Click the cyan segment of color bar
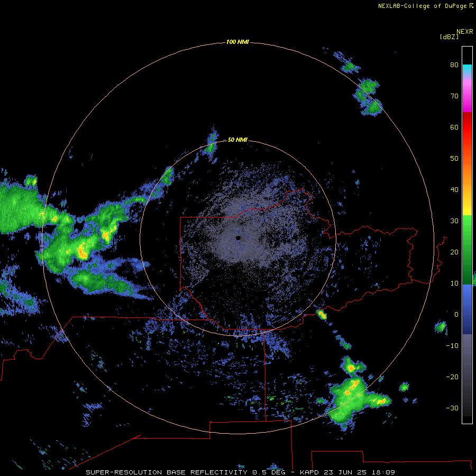This screenshot has height=476, width=476. (467, 68)
